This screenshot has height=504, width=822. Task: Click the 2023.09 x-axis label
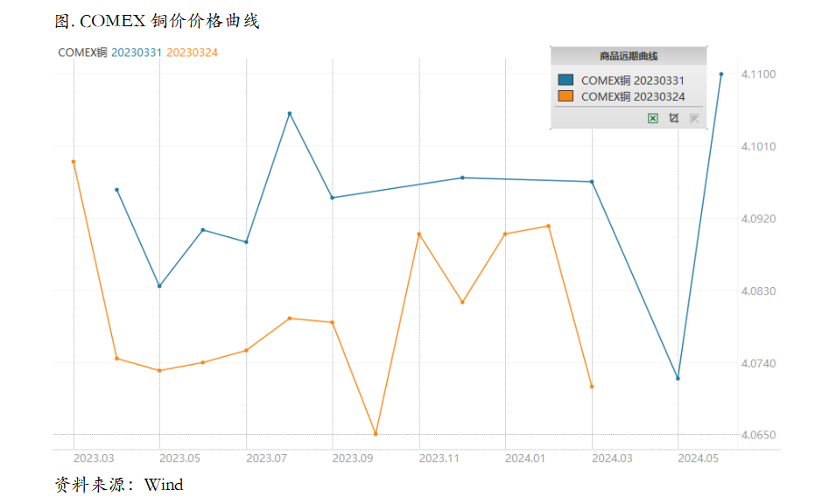pyautogui.click(x=352, y=458)
